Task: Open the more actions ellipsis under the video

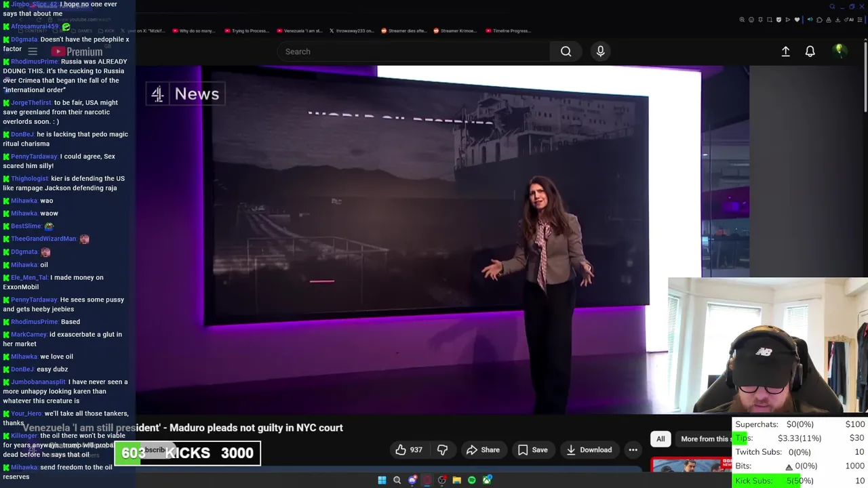Action: (x=633, y=450)
